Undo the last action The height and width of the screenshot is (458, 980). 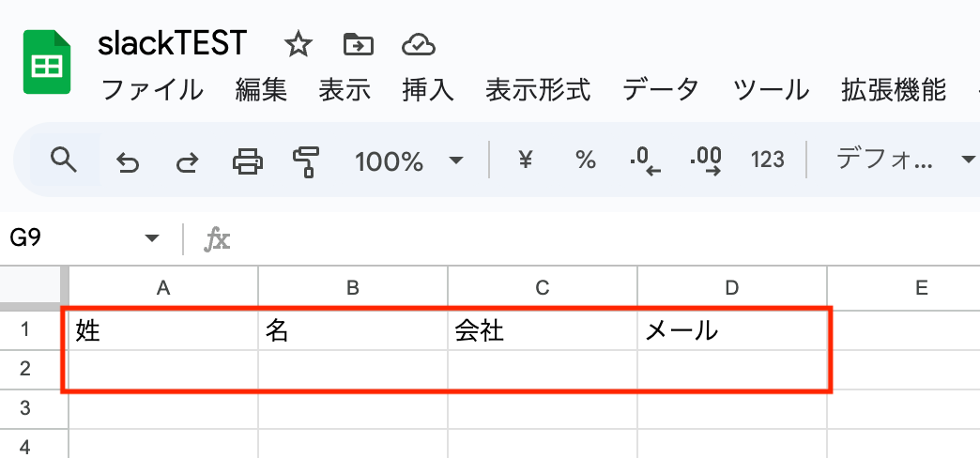click(128, 162)
